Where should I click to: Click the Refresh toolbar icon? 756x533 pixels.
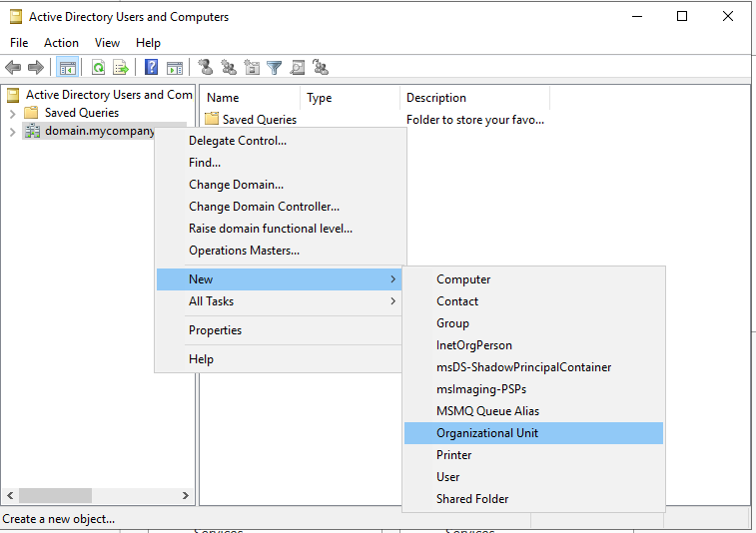click(98, 68)
